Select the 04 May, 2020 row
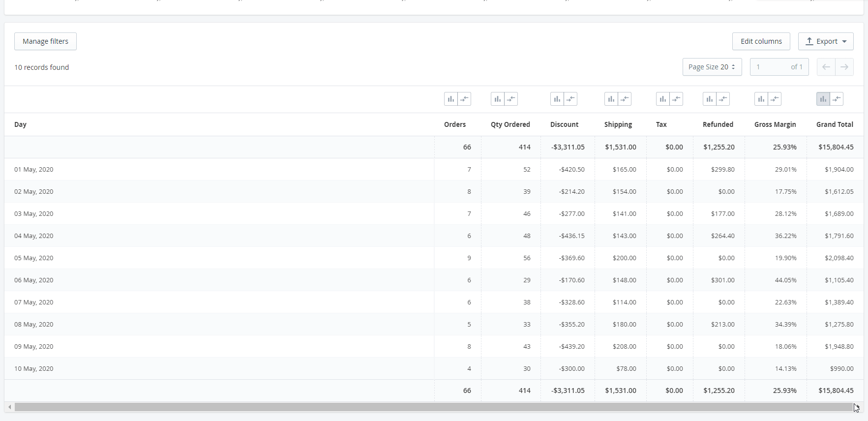Viewport: 868px width, 421px height. tap(434, 236)
